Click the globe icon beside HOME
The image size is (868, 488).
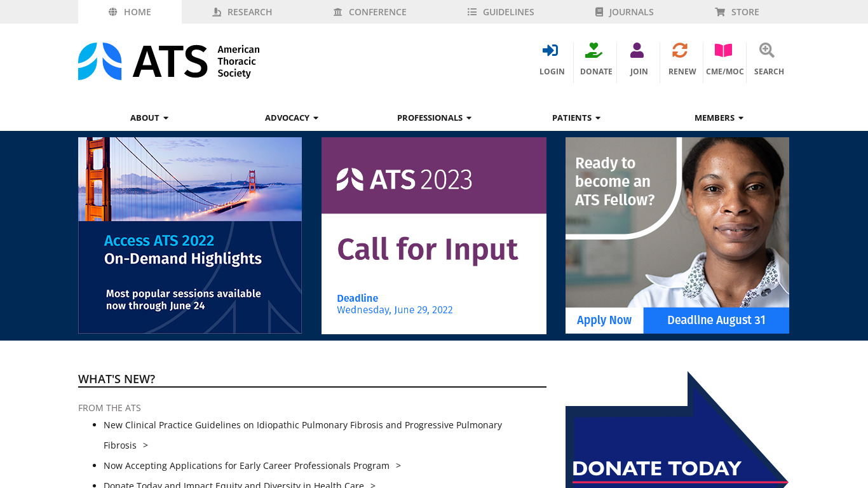[x=113, y=12]
